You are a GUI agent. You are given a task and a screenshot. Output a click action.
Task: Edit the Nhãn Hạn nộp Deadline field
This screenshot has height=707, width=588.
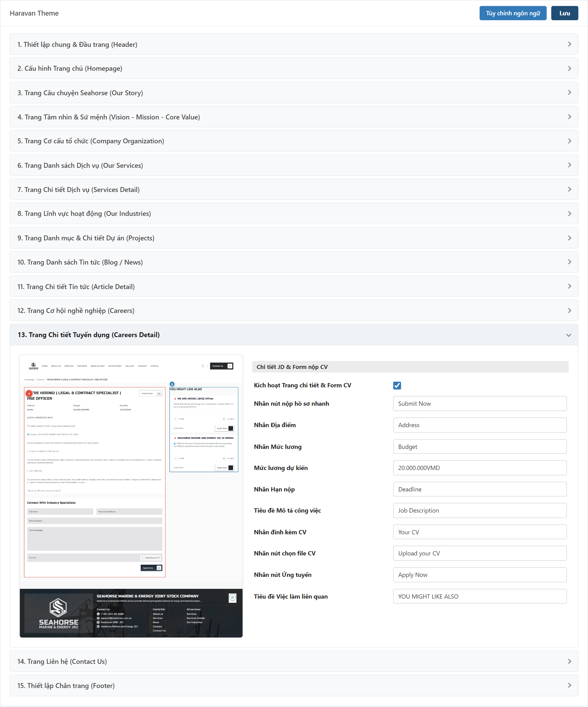pos(480,489)
